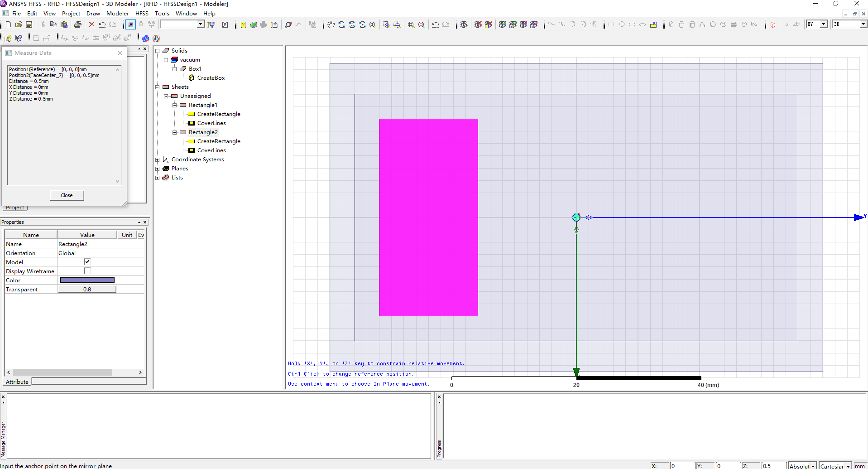Click the Draw circle tool icon
The image size is (868, 469).
pyautogui.click(x=622, y=24)
